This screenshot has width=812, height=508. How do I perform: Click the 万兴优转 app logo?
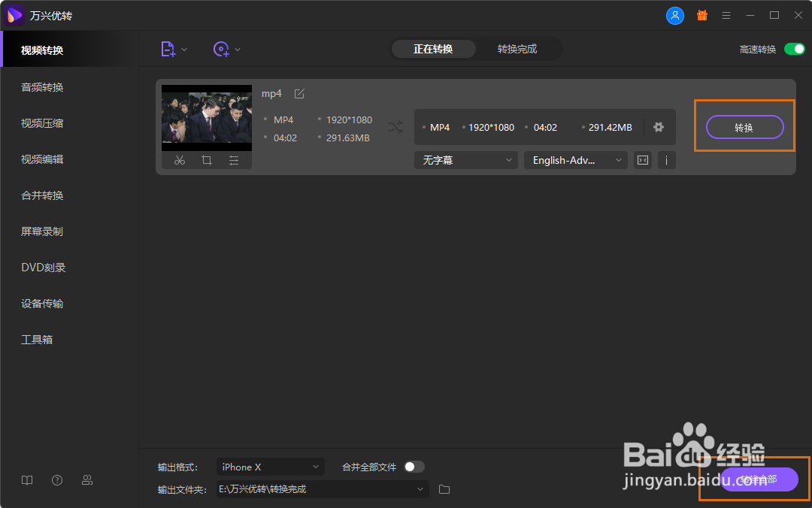tap(14, 16)
